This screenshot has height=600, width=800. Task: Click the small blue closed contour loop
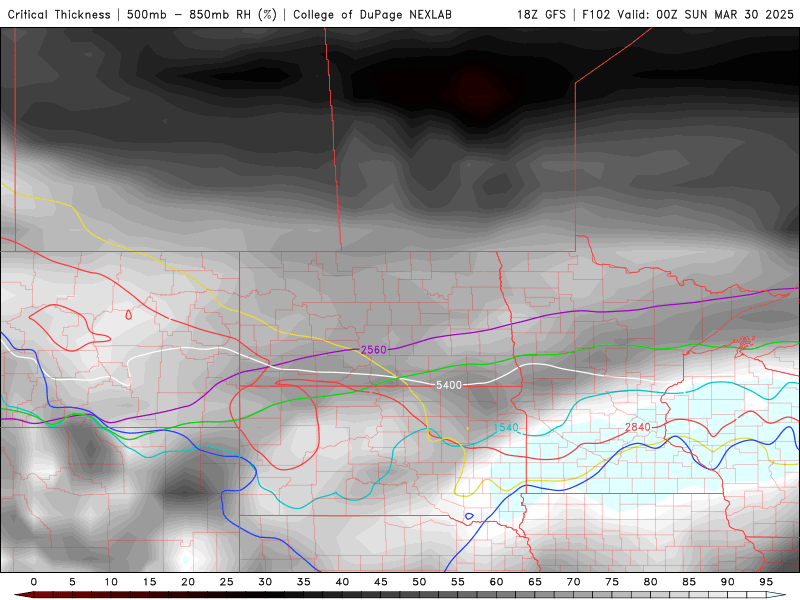[469, 516]
